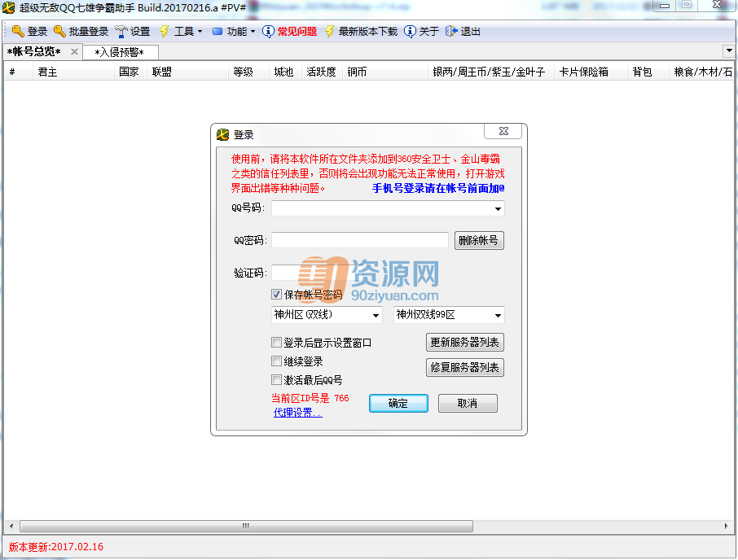738x560 pixels.
Task: Click the lightning icon for 最新版本下载
Action: [329, 32]
